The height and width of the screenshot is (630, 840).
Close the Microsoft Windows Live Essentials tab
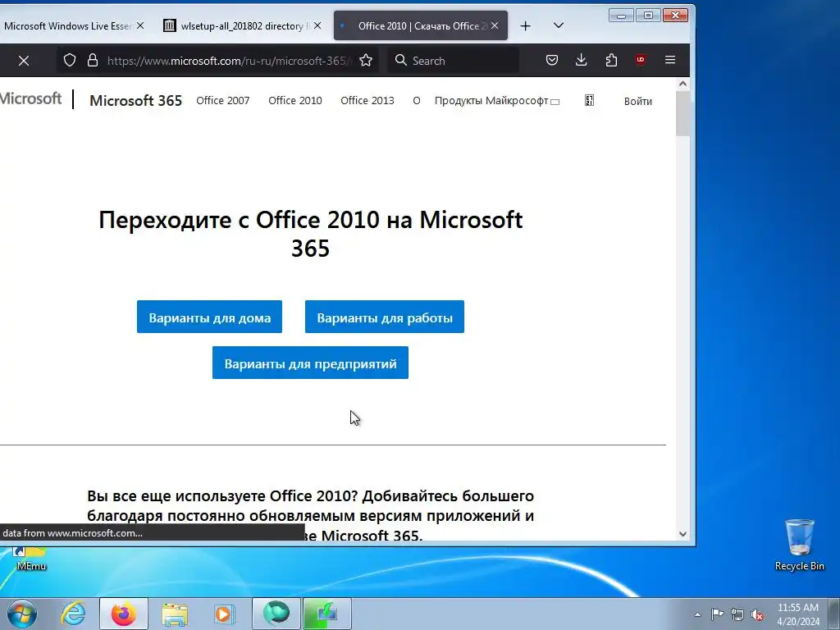pos(140,25)
